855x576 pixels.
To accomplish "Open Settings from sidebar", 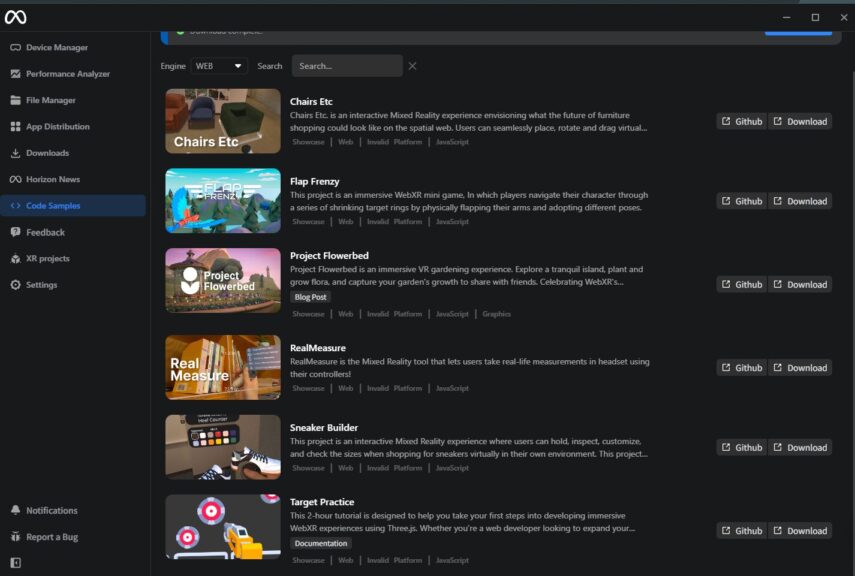I will point(73,285).
